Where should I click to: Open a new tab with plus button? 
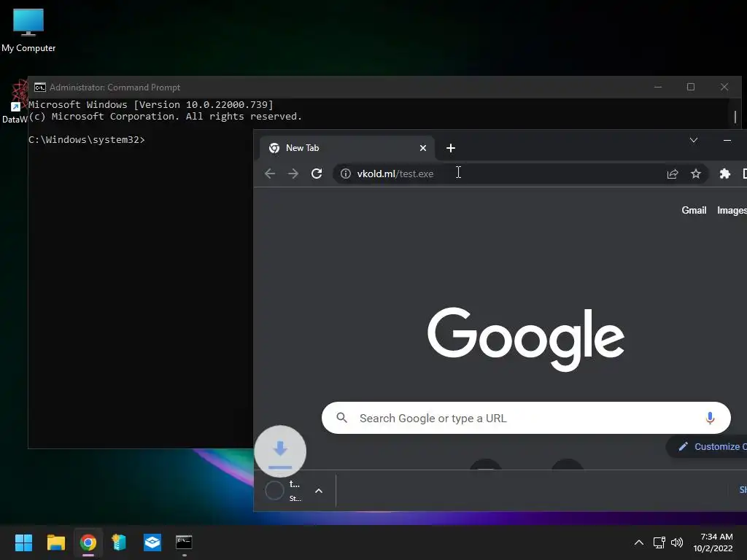(451, 148)
